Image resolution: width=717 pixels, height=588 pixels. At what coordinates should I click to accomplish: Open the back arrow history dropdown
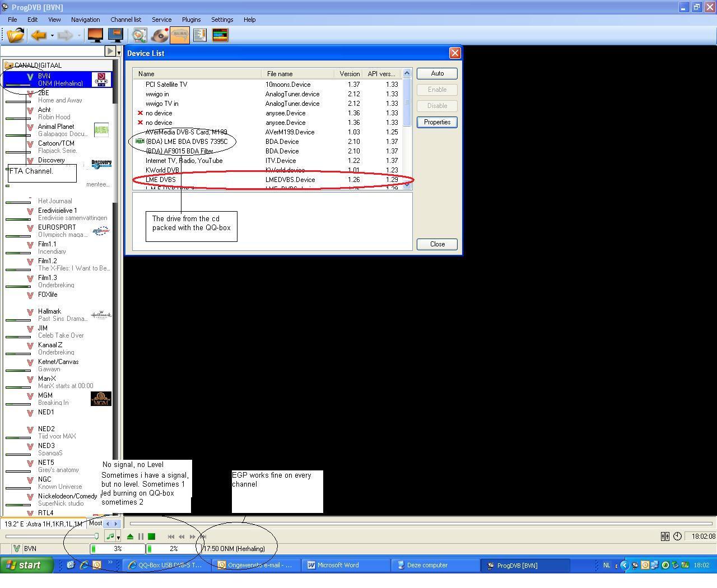(52, 35)
